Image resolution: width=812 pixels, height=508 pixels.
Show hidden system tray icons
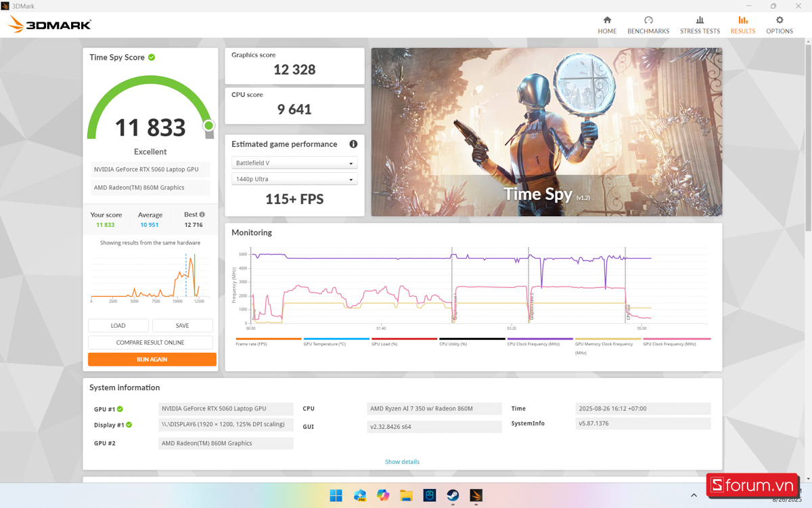pos(694,496)
